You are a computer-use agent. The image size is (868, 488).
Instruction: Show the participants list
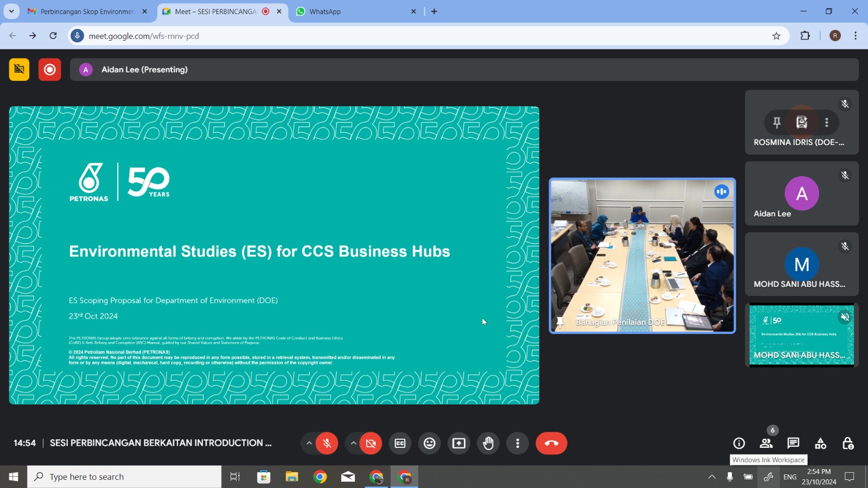point(766,444)
